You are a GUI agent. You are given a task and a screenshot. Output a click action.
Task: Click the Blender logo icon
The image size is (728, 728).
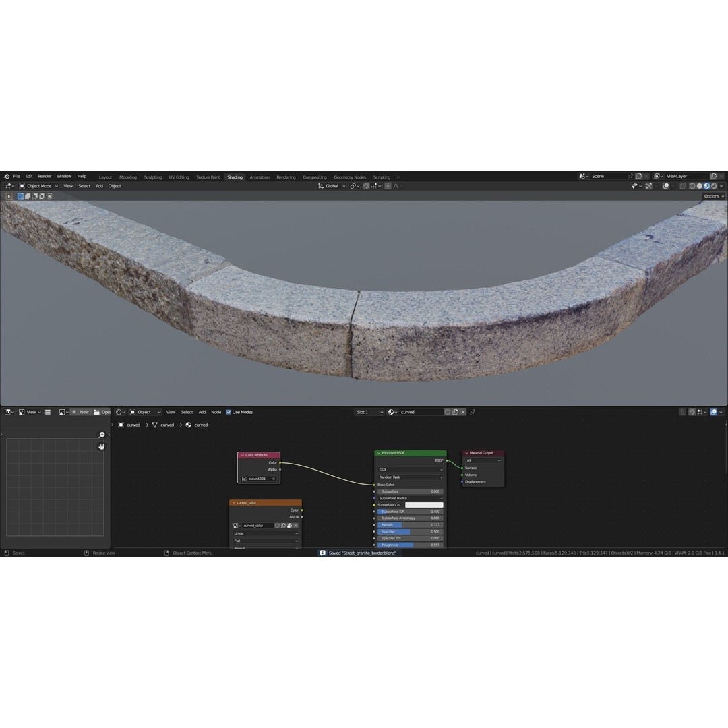(x=7, y=177)
